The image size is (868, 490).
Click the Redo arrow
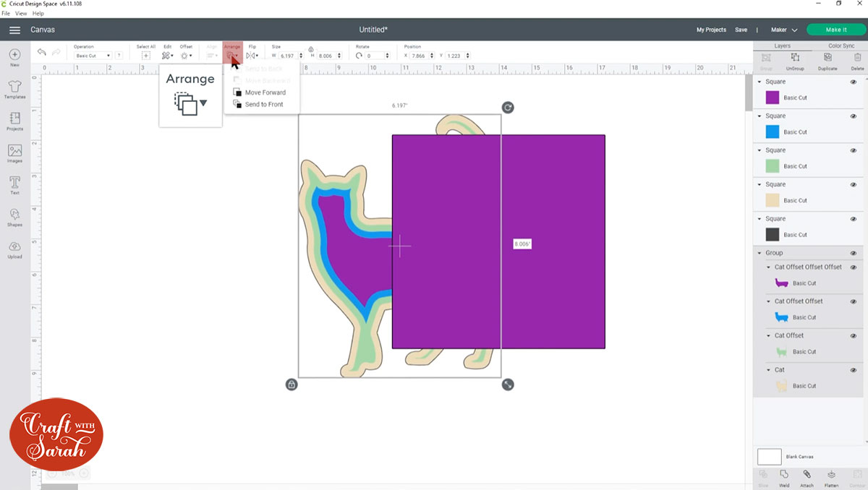[56, 52]
